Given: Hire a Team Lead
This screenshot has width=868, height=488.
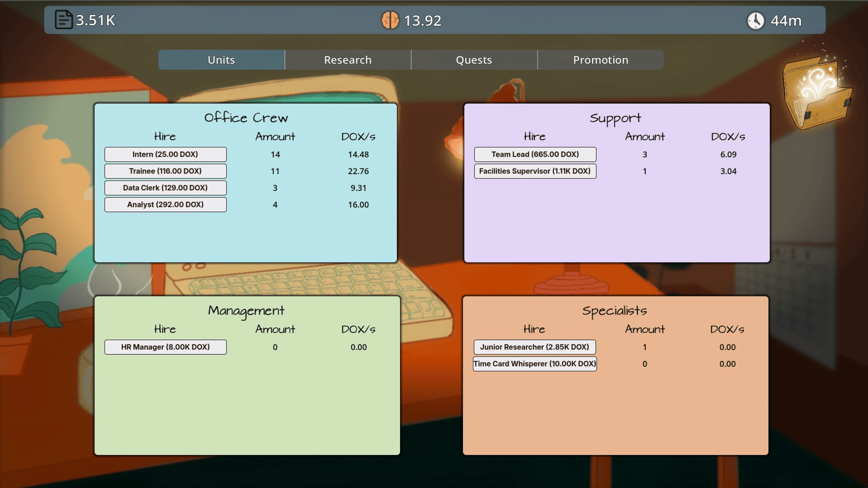Looking at the screenshot, I should coord(535,154).
